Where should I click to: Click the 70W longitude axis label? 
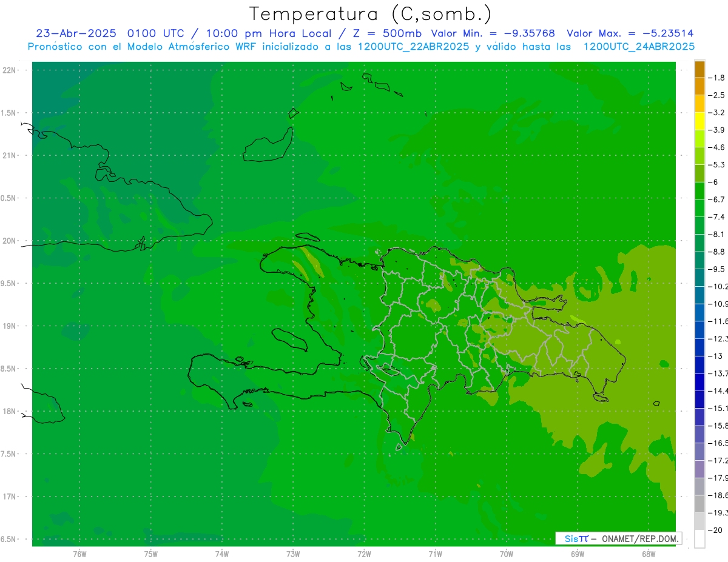pos(507,554)
